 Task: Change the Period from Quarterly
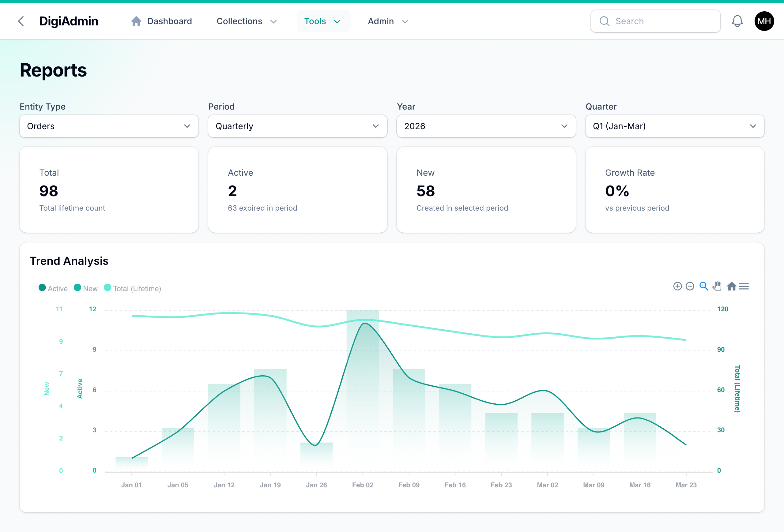297,126
